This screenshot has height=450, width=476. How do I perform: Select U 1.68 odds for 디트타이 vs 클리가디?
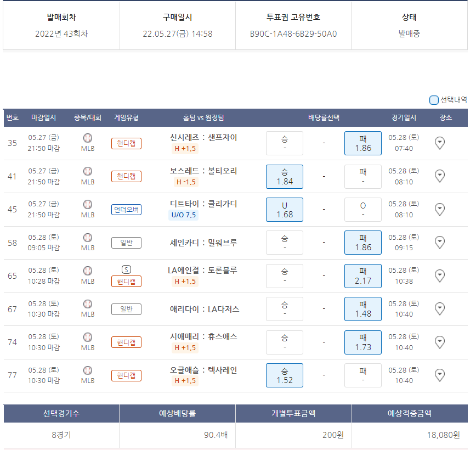click(285, 210)
